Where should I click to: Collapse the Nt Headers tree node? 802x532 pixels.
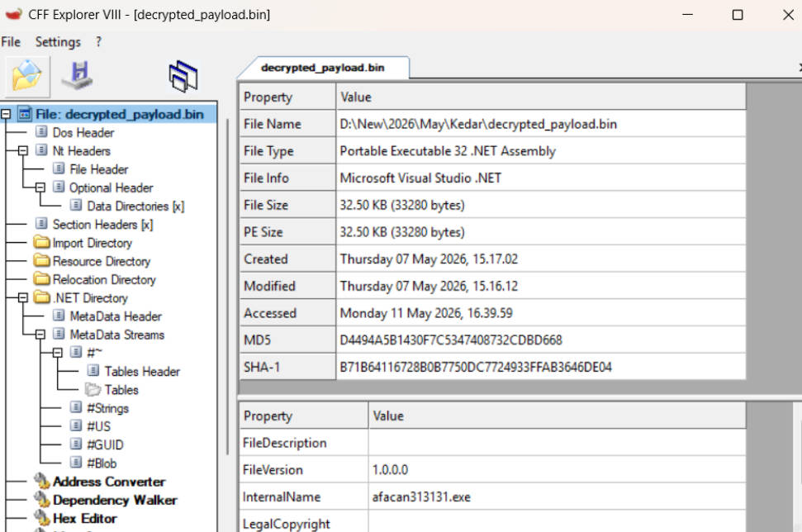[23, 151]
